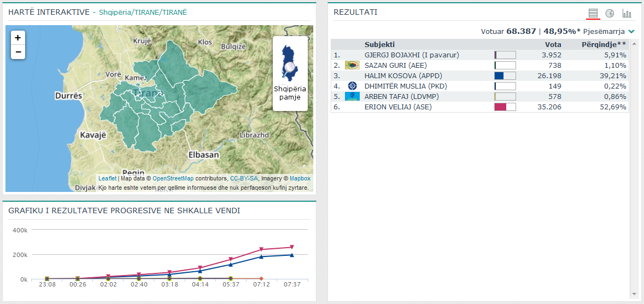Click vote count 35.206

click(x=549, y=107)
